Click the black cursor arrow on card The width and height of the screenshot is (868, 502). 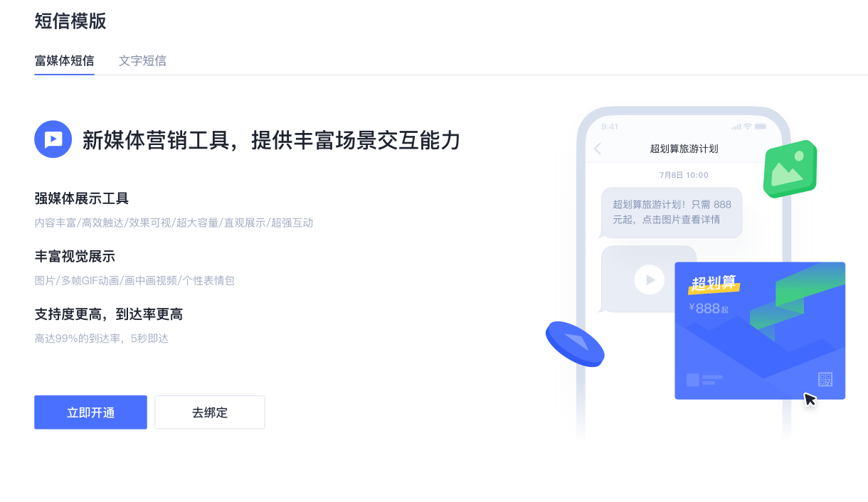pos(810,400)
